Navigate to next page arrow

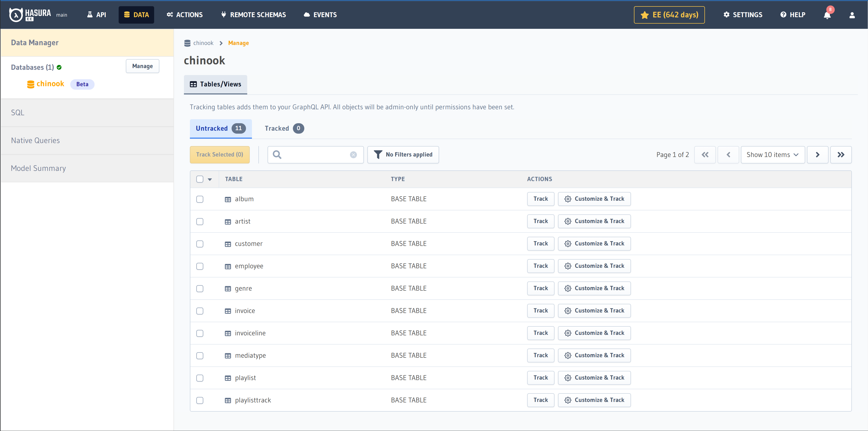[818, 155]
